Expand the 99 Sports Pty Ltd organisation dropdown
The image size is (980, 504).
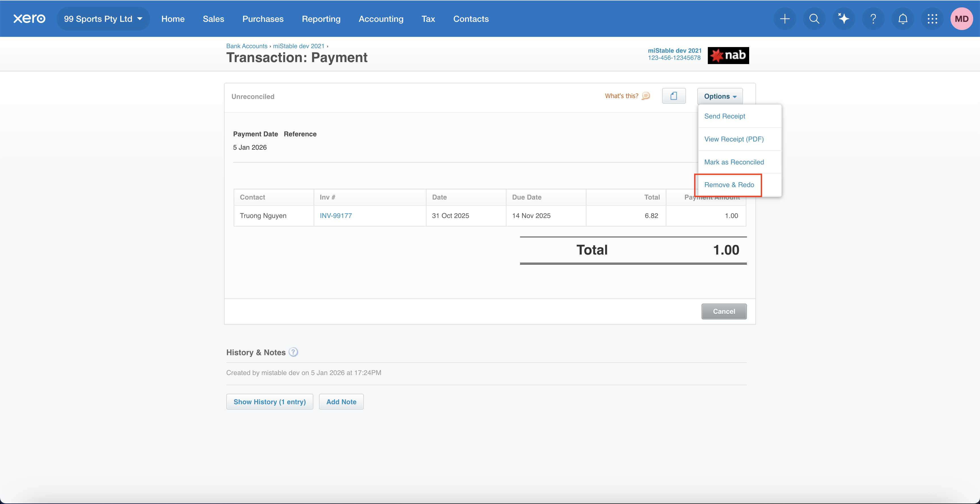[103, 19]
